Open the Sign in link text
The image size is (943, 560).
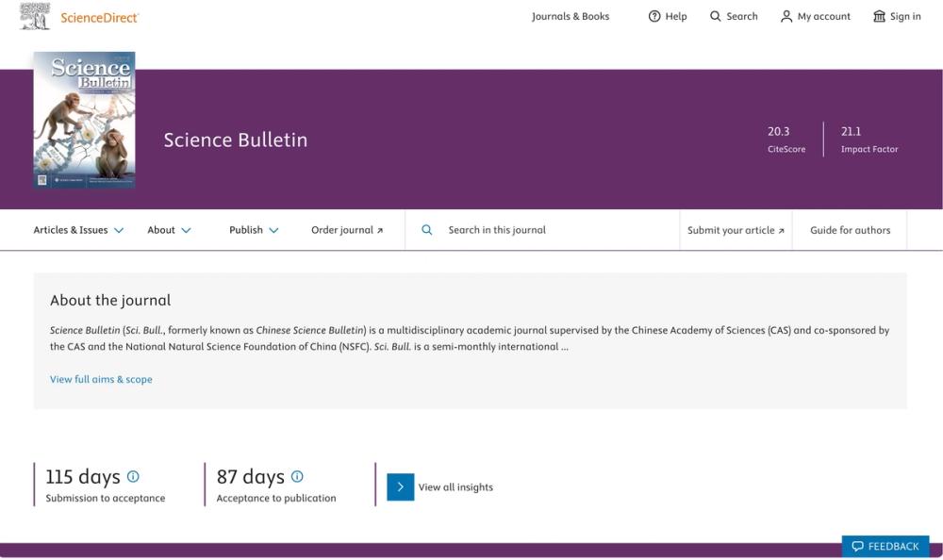[905, 16]
